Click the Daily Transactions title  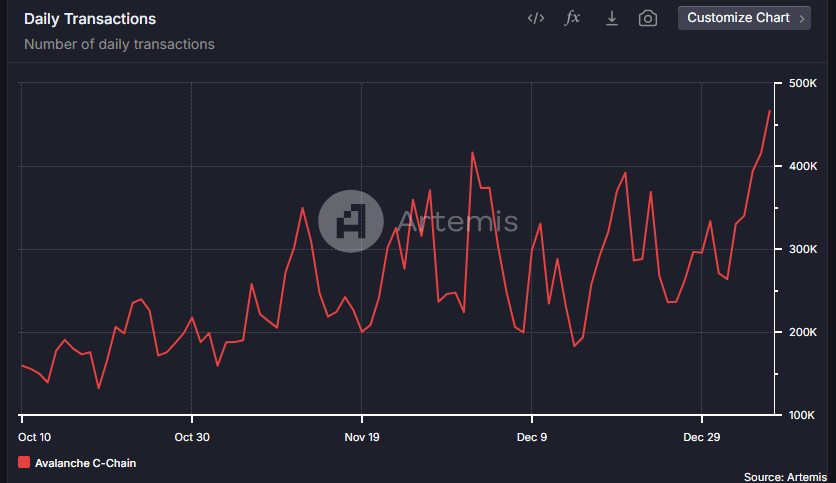[x=90, y=19]
